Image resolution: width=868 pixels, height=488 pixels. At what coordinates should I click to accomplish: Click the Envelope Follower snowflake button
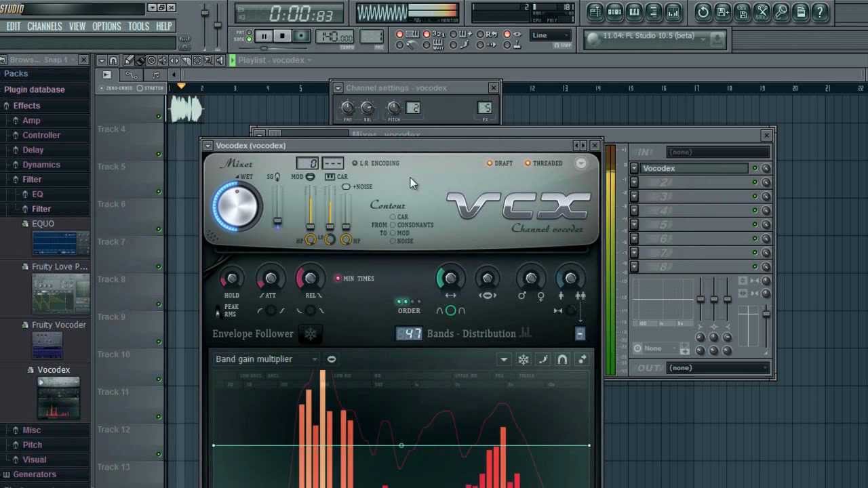(311, 333)
